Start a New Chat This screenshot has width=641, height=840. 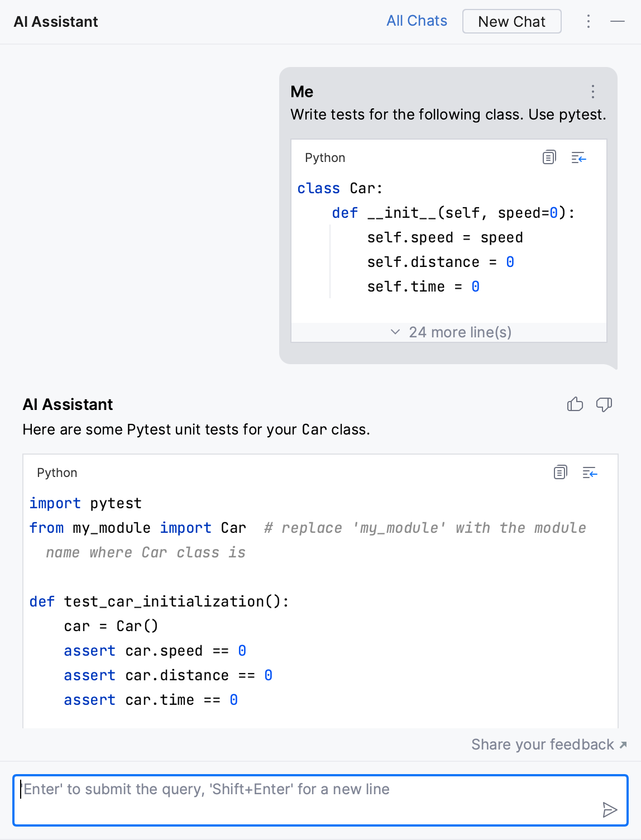[511, 21]
